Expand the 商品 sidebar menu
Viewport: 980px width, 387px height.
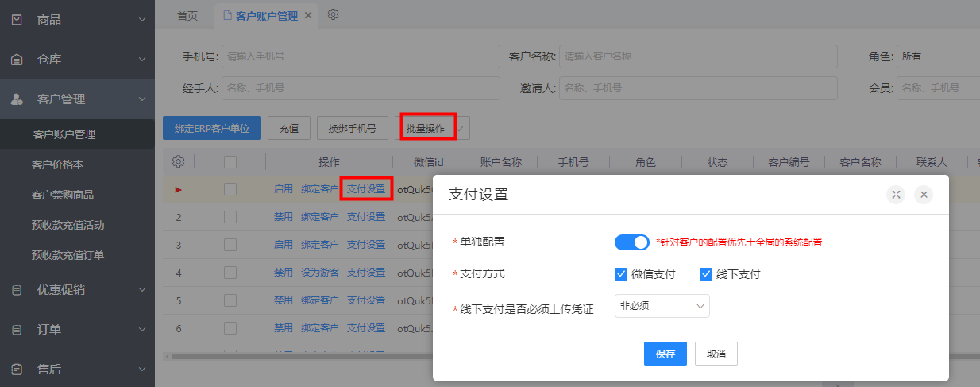(x=141, y=19)
